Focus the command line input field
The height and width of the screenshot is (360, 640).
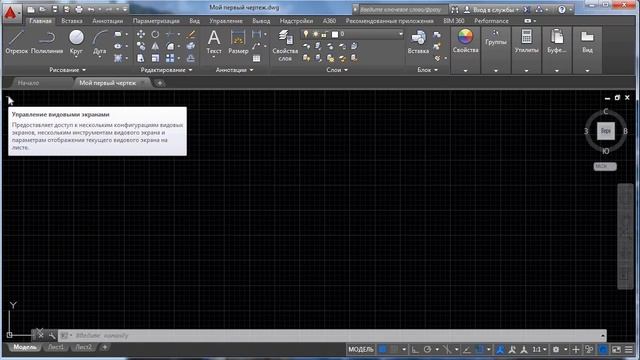331,336
